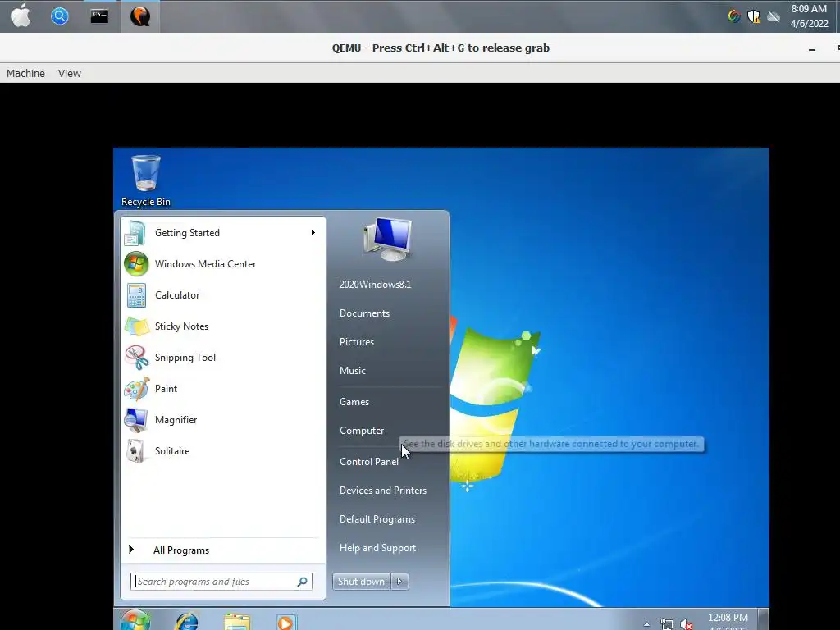This screenshot has height=630, width=840.
Task: Click the Windows Start orb
Action: (x=135, y=620)
